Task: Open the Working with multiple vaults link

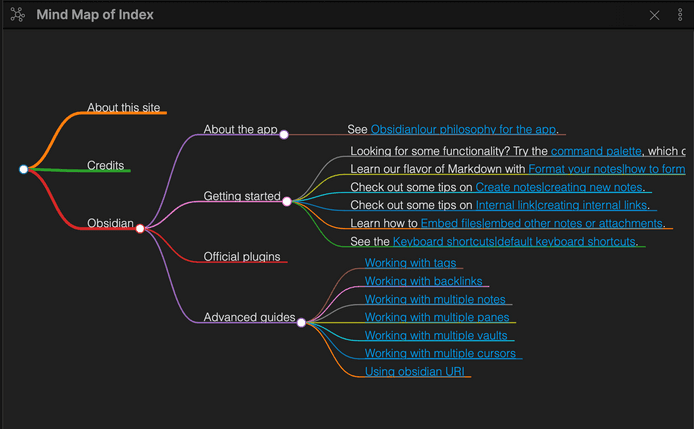Action: coord(436,335)
